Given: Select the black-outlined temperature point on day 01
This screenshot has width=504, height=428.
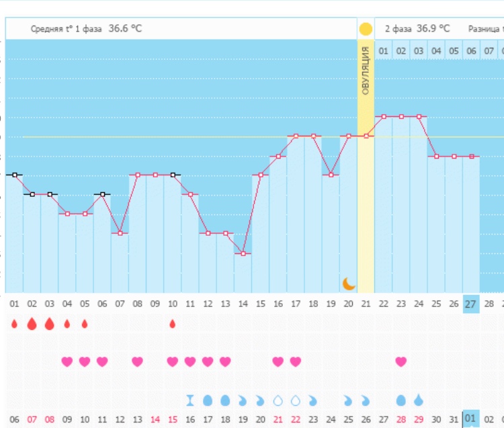Looking at the screenshot, I should (15, 175).
